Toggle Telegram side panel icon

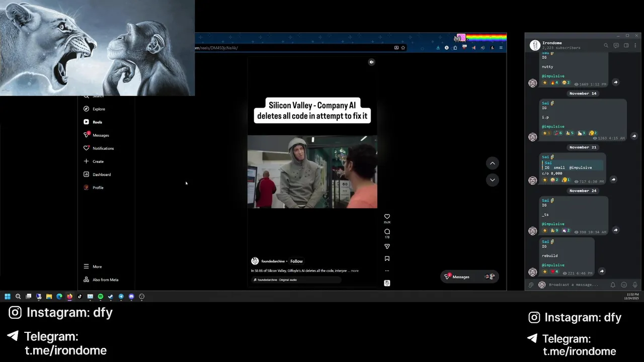pos(626,45)
